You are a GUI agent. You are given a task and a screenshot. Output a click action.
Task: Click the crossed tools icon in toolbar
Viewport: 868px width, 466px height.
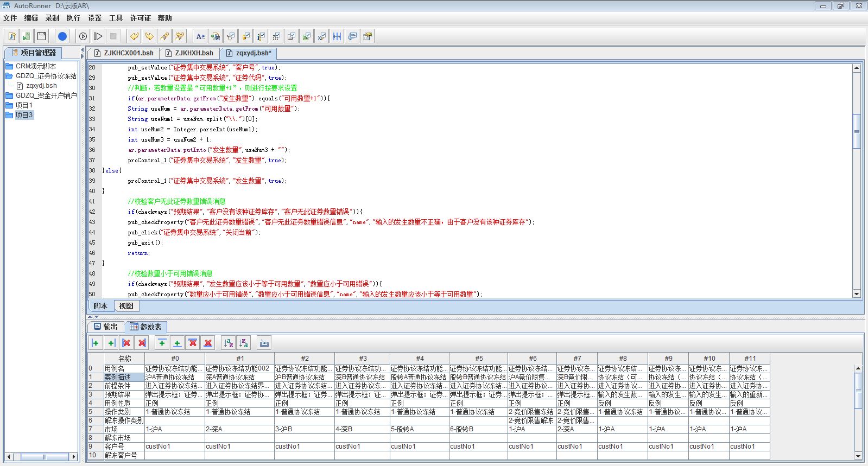tap(179, 36)
